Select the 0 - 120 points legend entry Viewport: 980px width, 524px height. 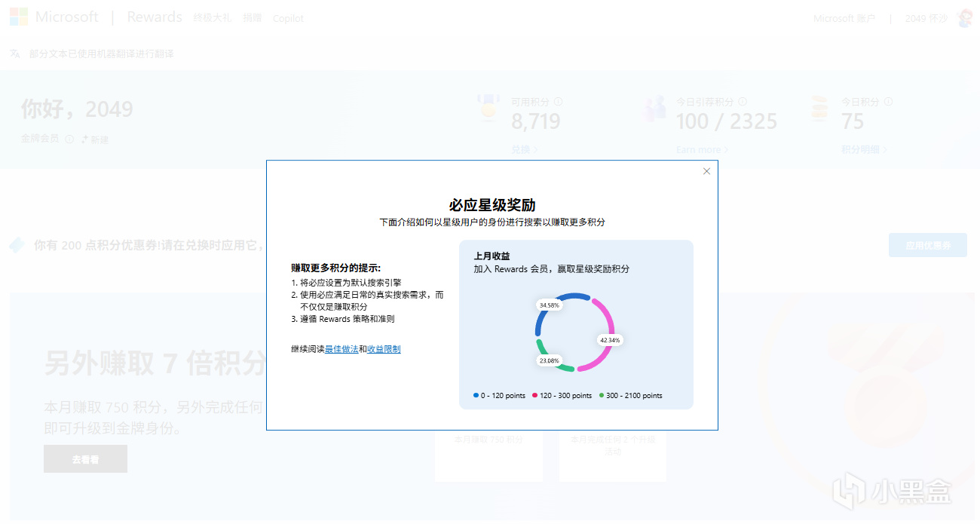tap(500, 396)
